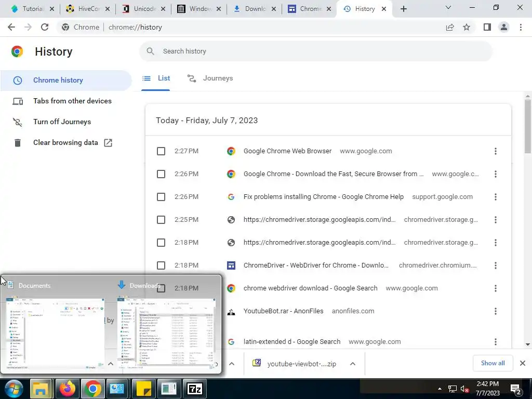Image resolution: width=532 pixels, height=399 pixels.
Task: Open Chrome three-dot menu in toolbar
Action: click(521, 27)
